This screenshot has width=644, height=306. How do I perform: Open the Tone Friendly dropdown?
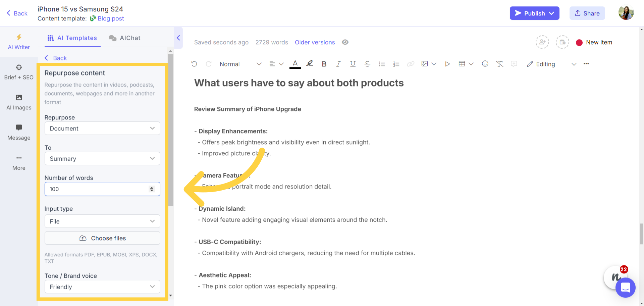(102, 287)
